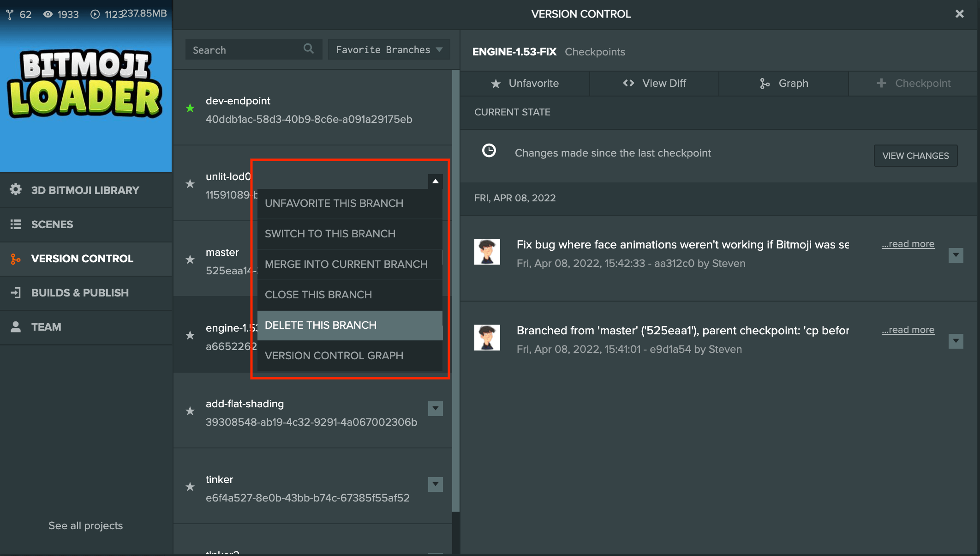Click the Builds & Publish arrow icon

click(16, 293)
